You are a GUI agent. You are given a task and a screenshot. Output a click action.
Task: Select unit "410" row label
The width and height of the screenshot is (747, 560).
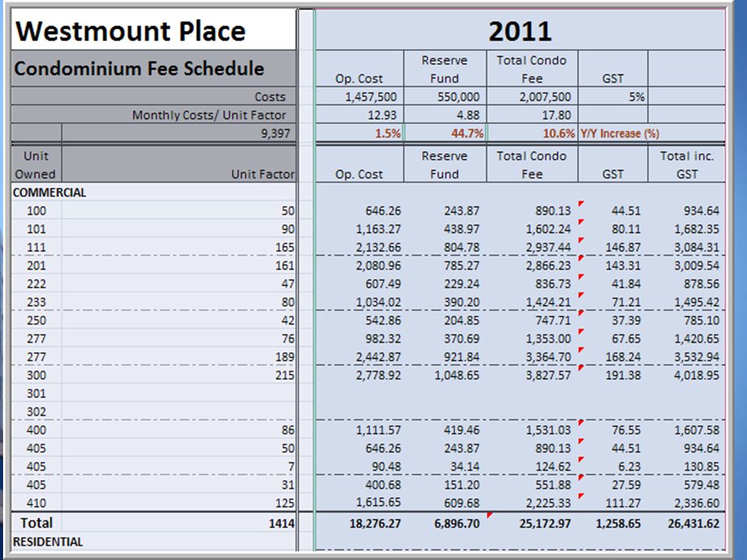click(37, 503)
